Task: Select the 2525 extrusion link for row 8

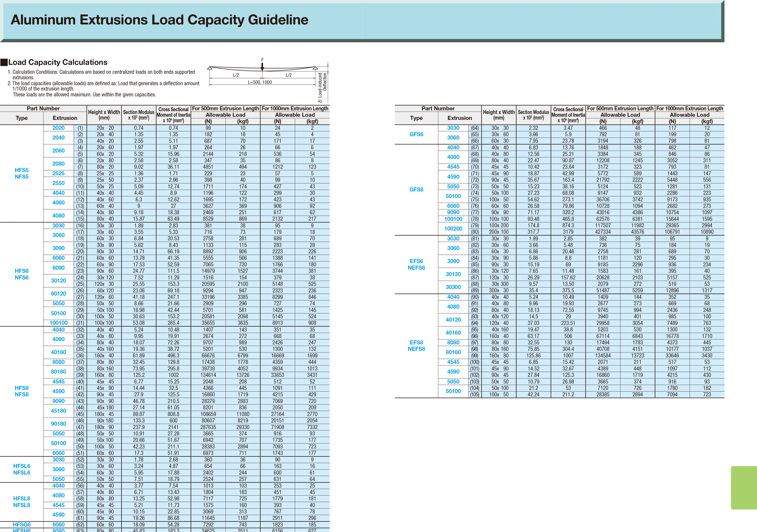Action: 58,173
